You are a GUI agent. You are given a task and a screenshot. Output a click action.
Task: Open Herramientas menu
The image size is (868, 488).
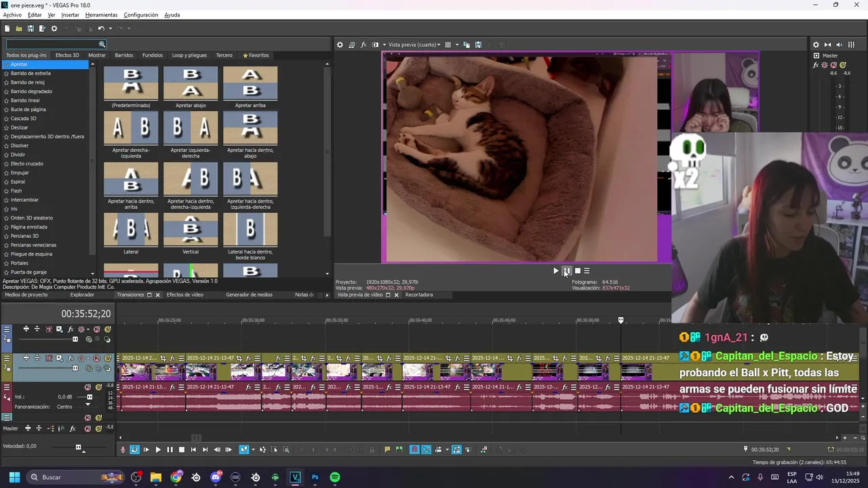[101, 15]
